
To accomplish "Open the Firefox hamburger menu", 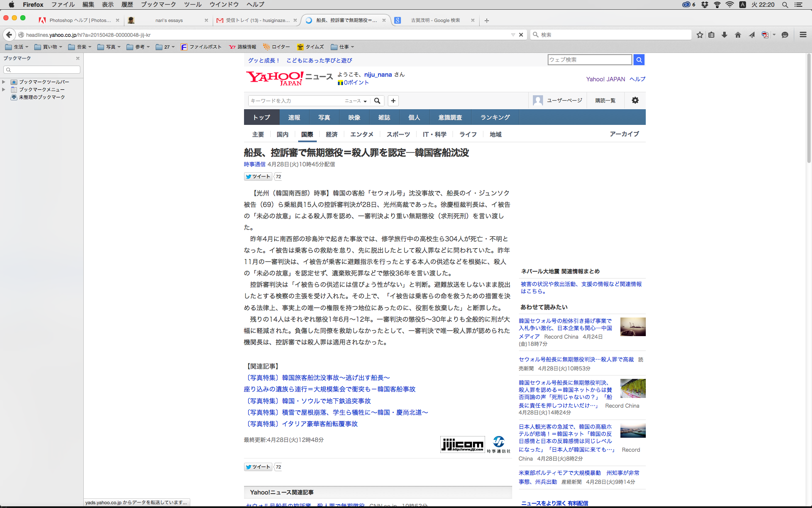I will [x=803, y=35].
